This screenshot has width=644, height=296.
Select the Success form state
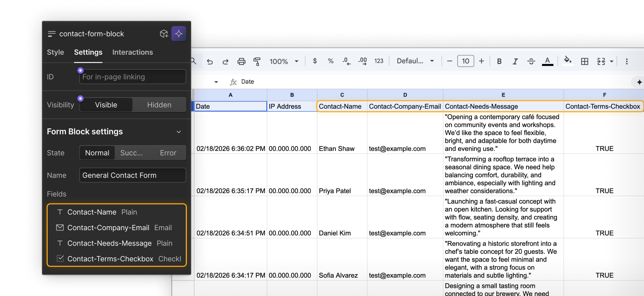(x=131, y=153)
